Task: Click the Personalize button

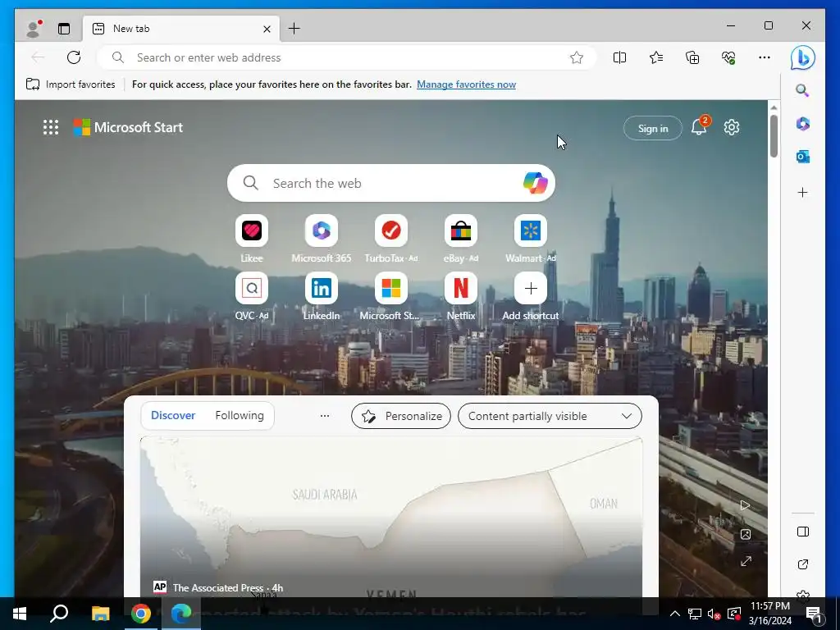Action: pyautogui.click(x=400, y=416)
